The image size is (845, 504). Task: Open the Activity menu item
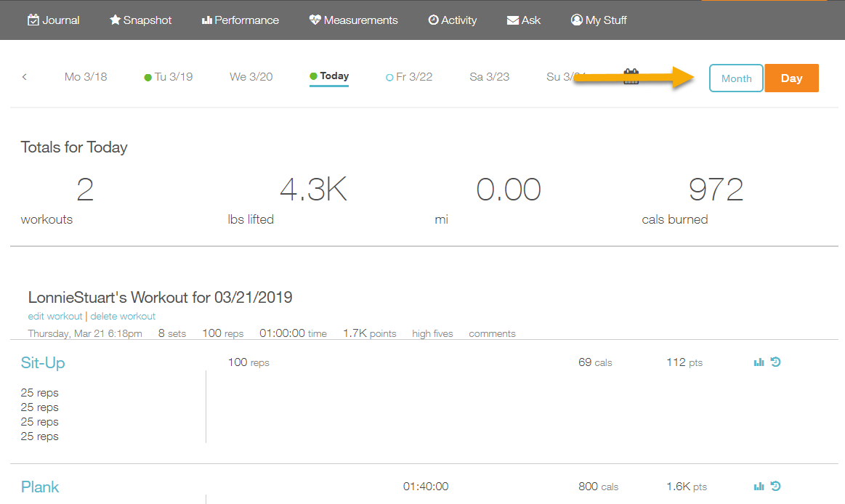click(x=452, y=20)
